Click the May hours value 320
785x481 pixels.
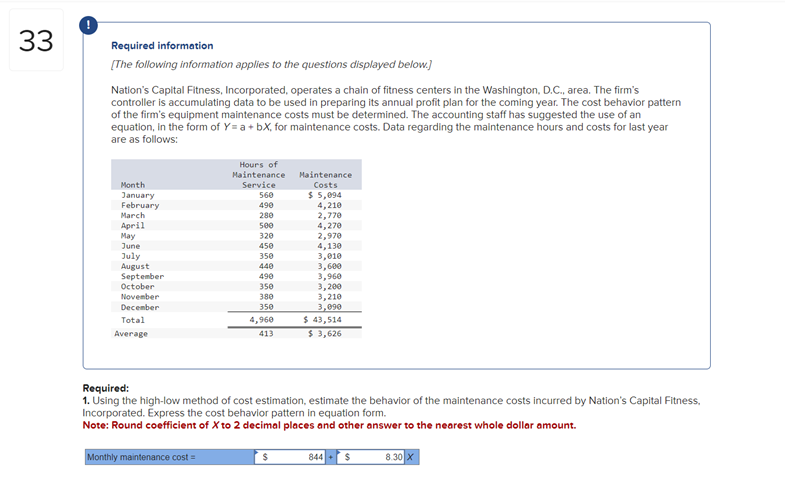click(x=266, y=236)
